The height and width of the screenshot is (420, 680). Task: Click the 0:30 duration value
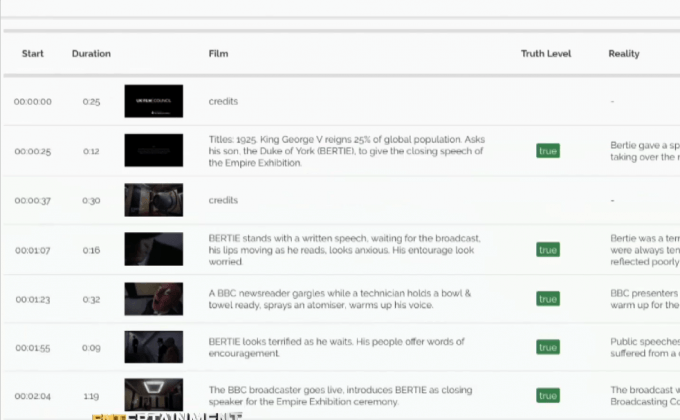(91, 200)
